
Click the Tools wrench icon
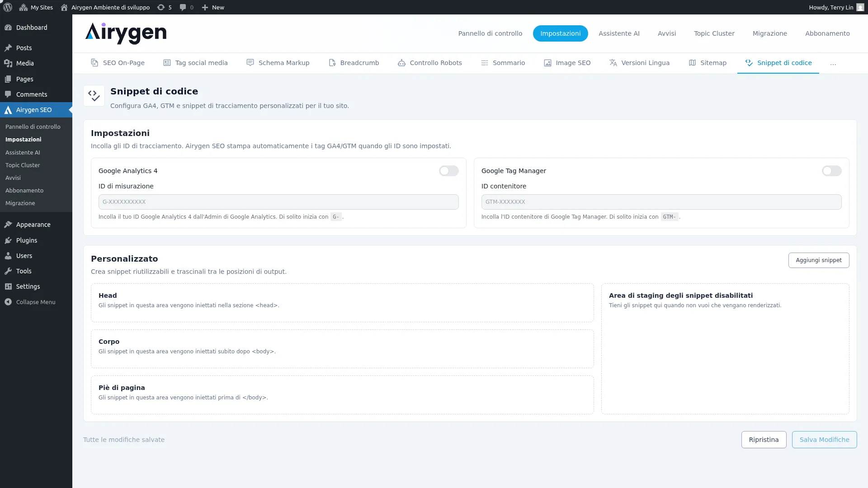[x=8, y=271]
